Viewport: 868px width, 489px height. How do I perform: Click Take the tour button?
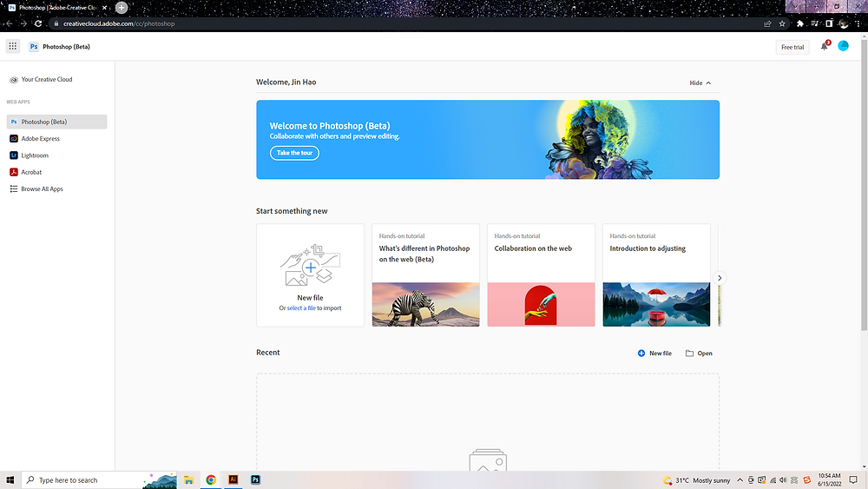pos(294,153)
